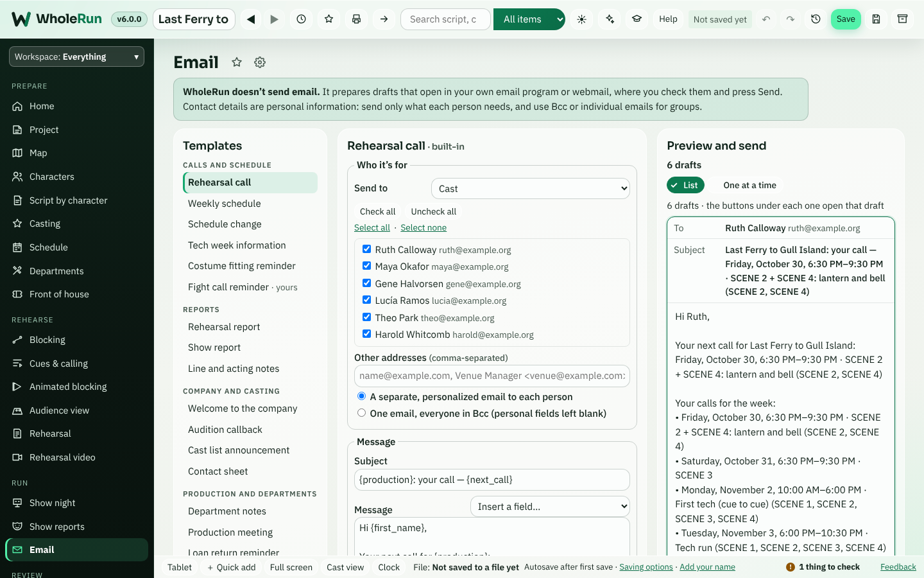Viewport: 924px width, 578px height.
Task: Choose the Rehearsal report template
Action: (x=250, y=327)
